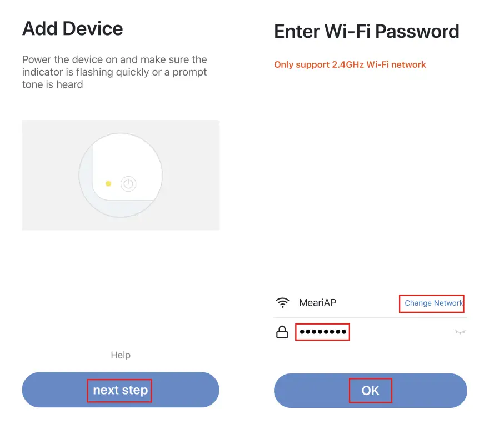Click the Enter Wi-Fi Password title

[x=366, y=31]
